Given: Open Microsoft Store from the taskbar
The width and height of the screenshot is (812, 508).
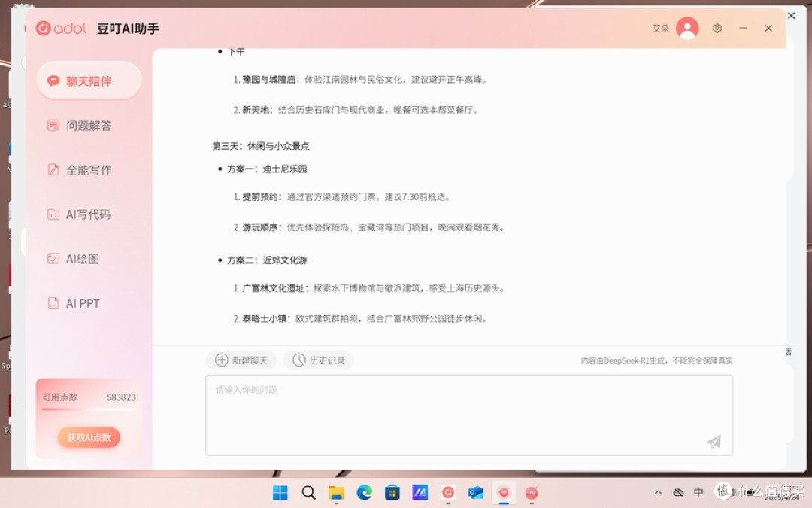Looking at the screenshot, I should coord(392,492).
